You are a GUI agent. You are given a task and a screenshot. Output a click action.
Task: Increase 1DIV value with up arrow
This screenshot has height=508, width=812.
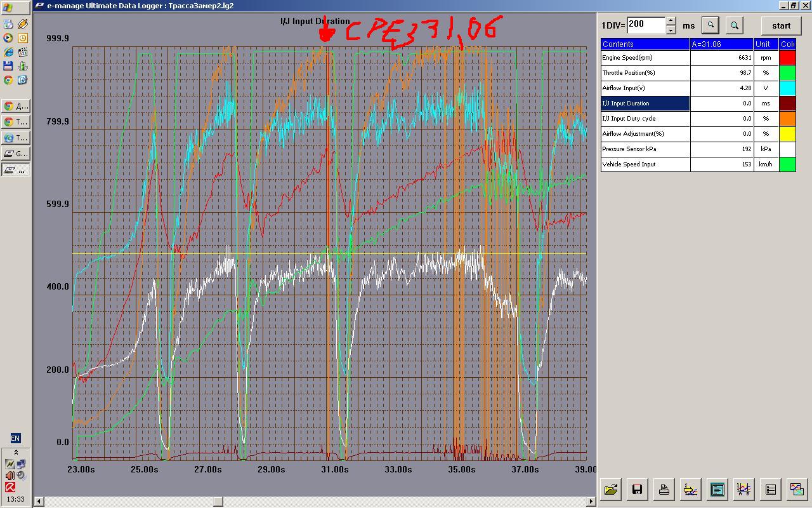pyautogui.click(x=671, y=21)
